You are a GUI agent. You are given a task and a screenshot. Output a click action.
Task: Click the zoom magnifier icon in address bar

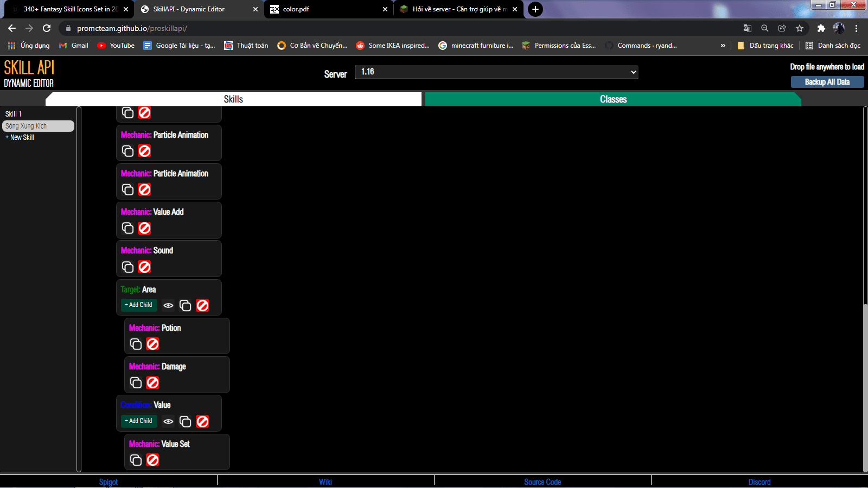point(765,28)
